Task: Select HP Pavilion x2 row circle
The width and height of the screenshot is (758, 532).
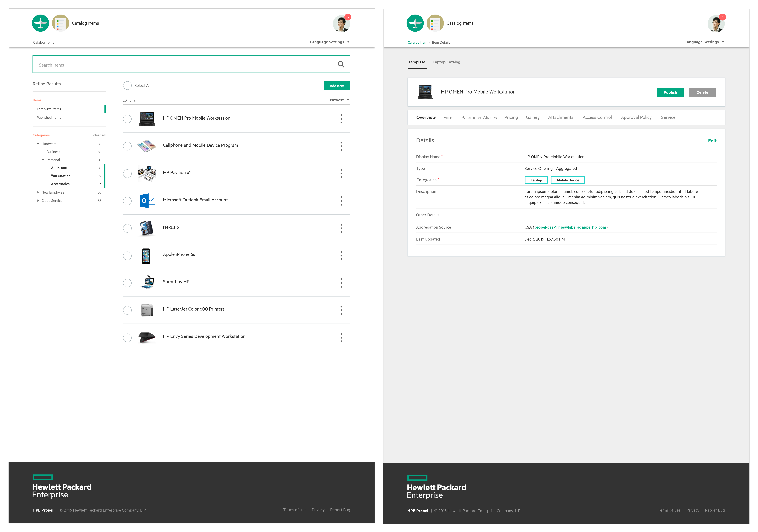Action: (127, 174)
